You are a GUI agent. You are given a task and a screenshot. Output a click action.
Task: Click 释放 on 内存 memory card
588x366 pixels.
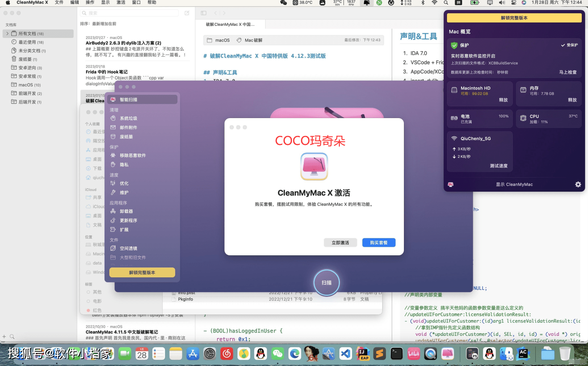572,100
